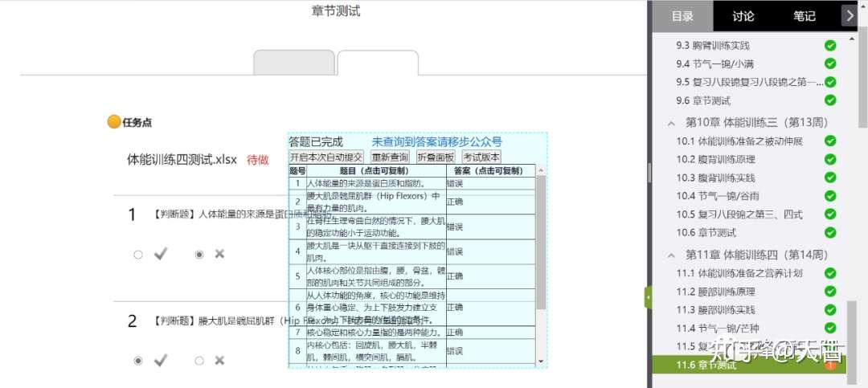The width and height of the screenshot is (868, 388).
Task: Open 9.5 复习八段锦 lesson in catalog
Action: 749,82
